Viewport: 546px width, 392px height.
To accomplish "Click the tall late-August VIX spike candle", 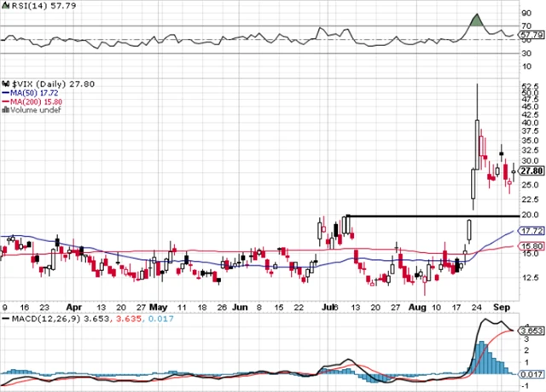I will pos(476,128).
